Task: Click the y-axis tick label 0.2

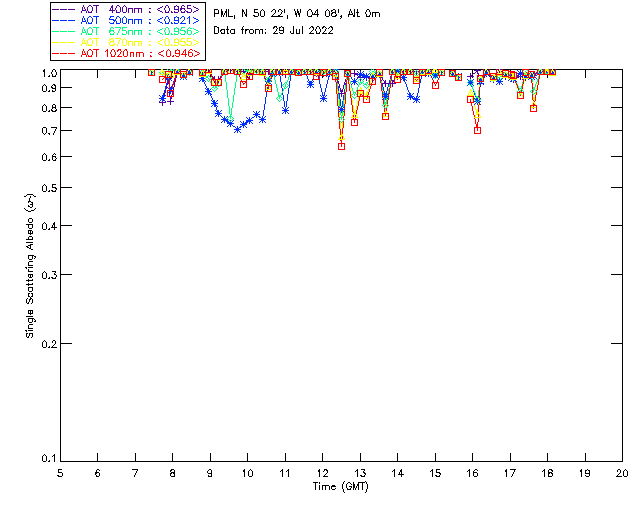Action: (49, 344)
